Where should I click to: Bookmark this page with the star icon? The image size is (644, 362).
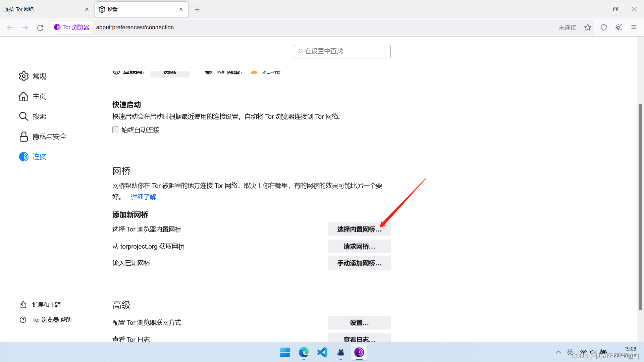(587, 27)
